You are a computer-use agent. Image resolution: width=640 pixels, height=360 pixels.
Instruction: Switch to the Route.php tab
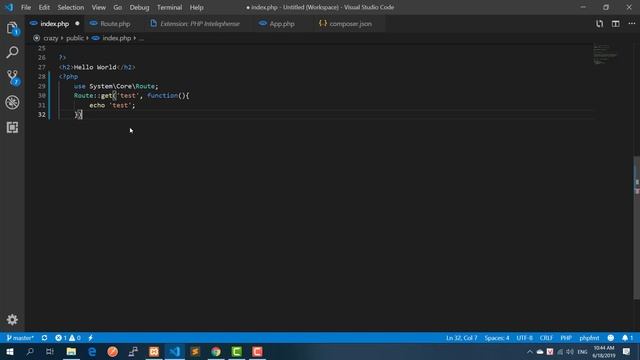pos(115,24)
